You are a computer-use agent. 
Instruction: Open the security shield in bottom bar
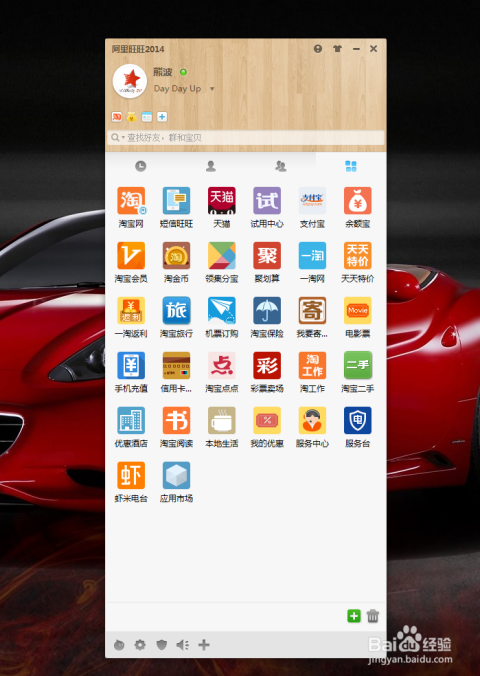(x=161, y=645)
